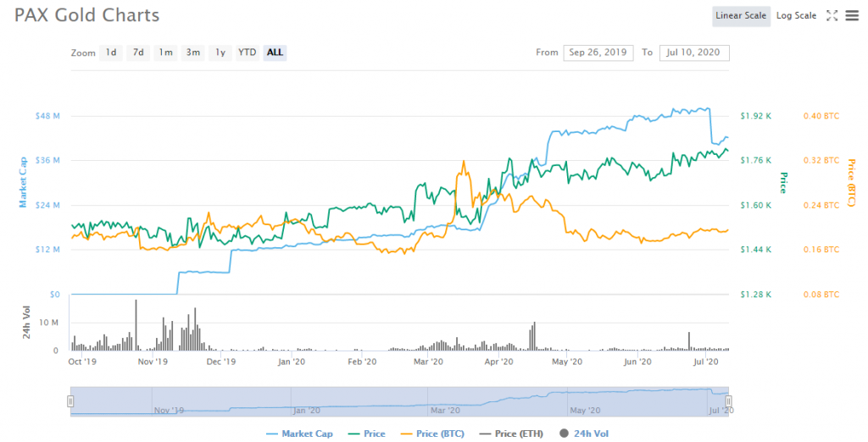Open the chart hamburger menu icon

852,15
